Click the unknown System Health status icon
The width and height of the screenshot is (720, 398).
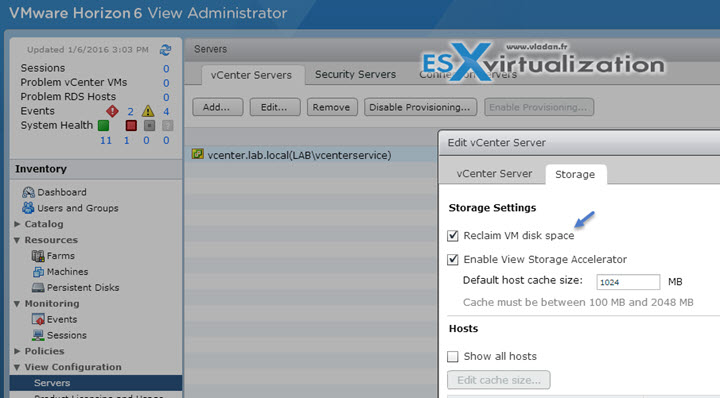point(168,125)
